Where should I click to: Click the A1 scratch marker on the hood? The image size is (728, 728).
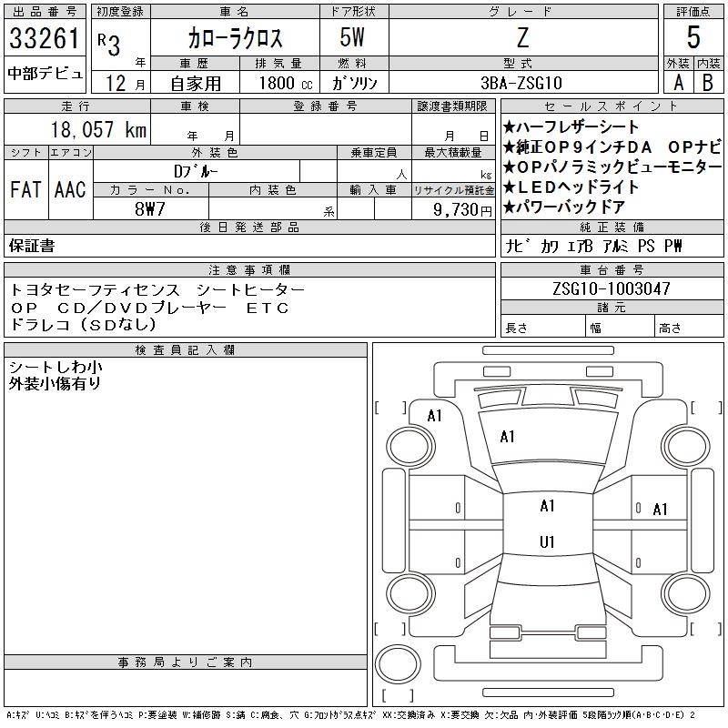click(507, 437)
